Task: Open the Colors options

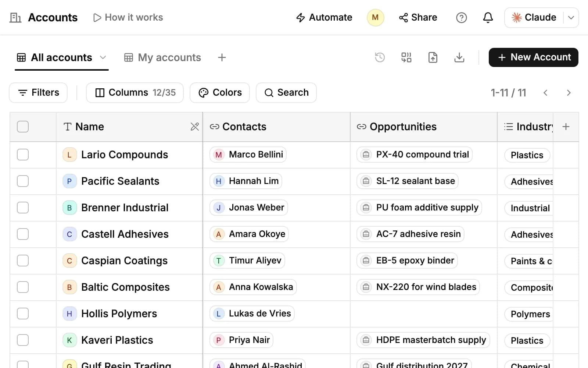Action: pyautogui.click(x=220, y=93)
